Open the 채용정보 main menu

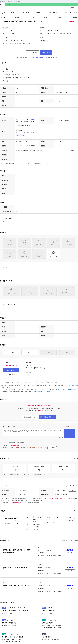tap(13, 13)
